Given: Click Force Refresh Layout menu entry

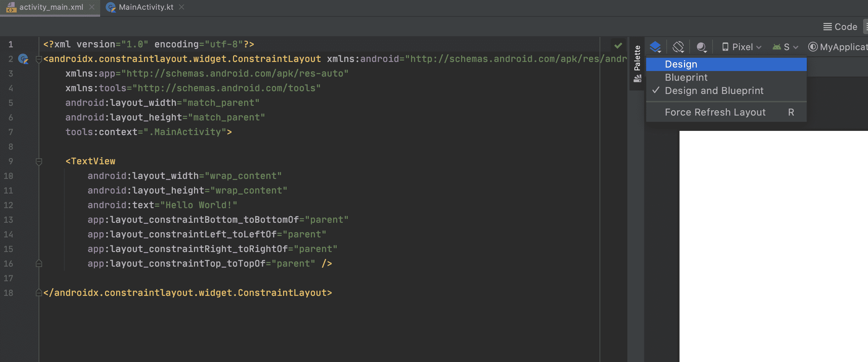Looking at the screenshot, I should pos(715,112).
